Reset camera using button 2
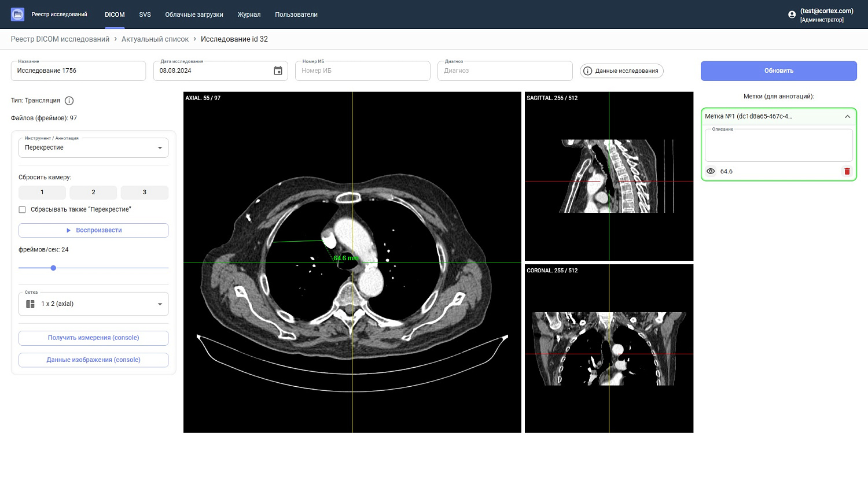The height and width of the screenshot is (488, 868). (x=93, y=192)
